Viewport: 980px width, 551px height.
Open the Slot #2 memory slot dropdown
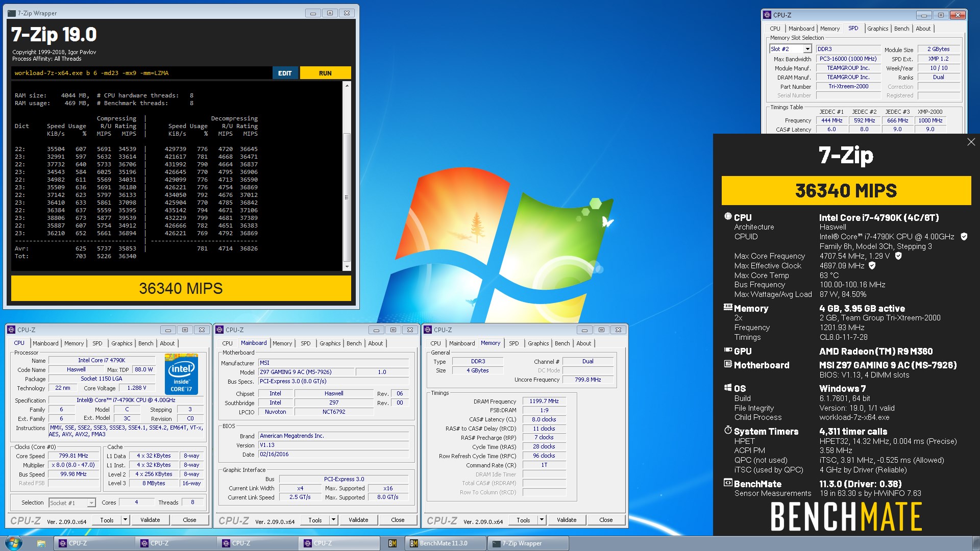tap(807, 49)
